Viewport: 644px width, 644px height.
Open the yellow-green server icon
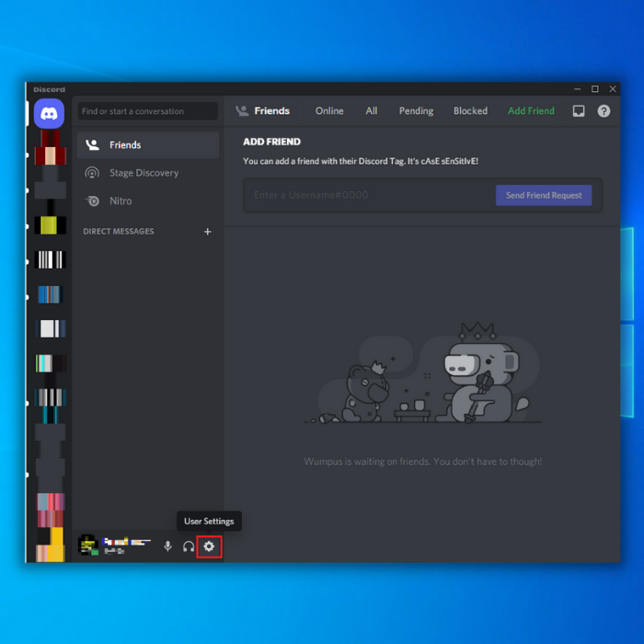50,225
